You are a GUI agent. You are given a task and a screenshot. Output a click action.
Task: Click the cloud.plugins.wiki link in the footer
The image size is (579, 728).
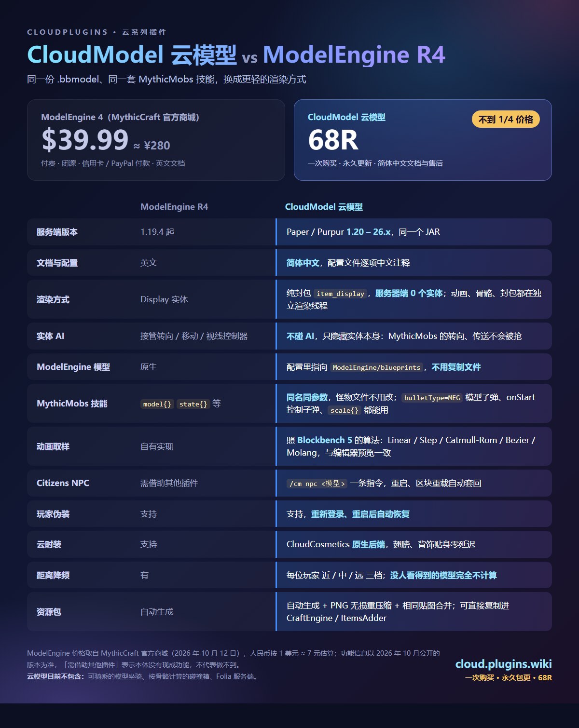(x=503, y=664)
